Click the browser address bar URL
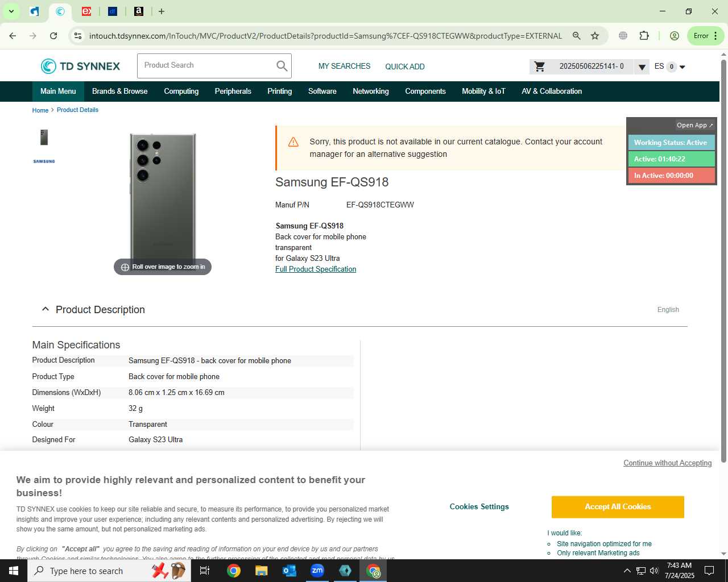 point(325,36)
